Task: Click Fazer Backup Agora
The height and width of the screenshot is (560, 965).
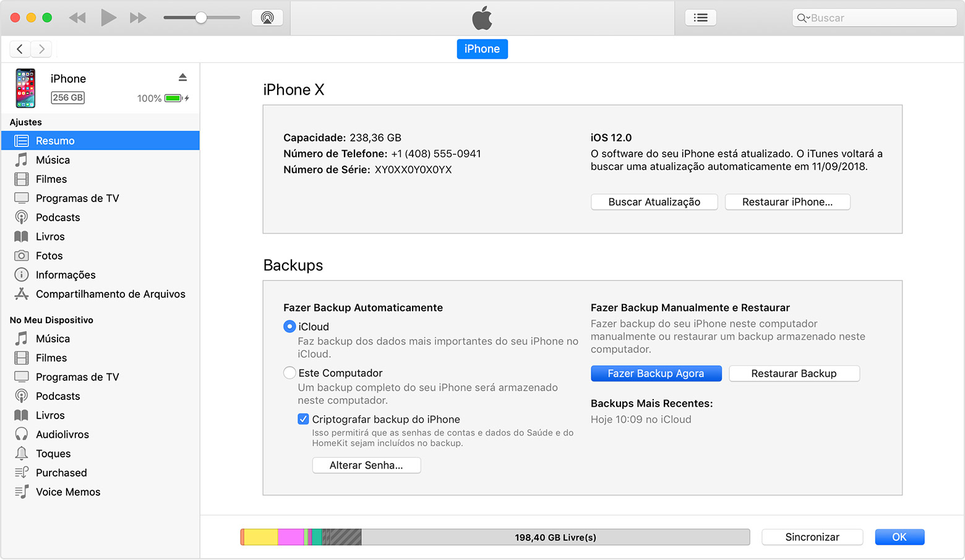Action: (656, 373)
